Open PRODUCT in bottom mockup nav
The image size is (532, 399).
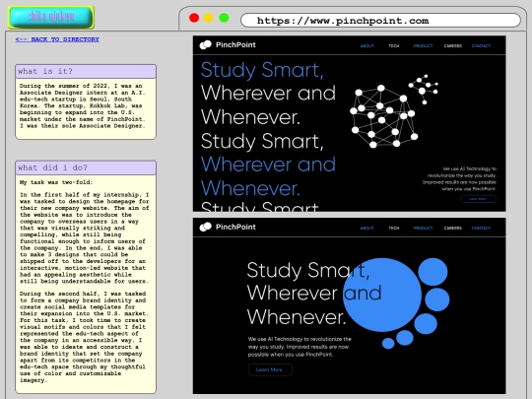pos(423,228)
